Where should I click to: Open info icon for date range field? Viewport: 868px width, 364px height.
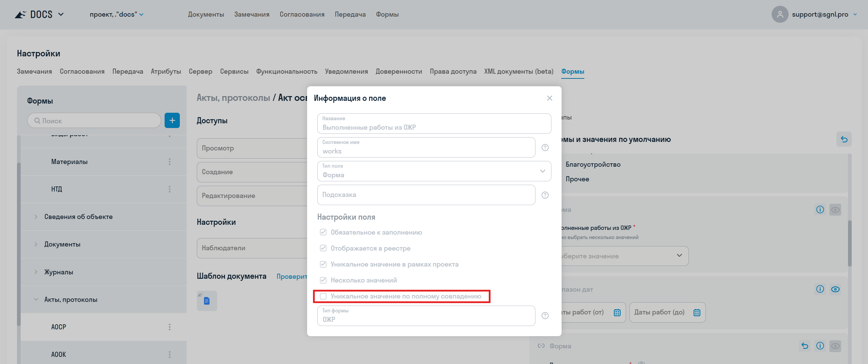(x=820, y=289)
